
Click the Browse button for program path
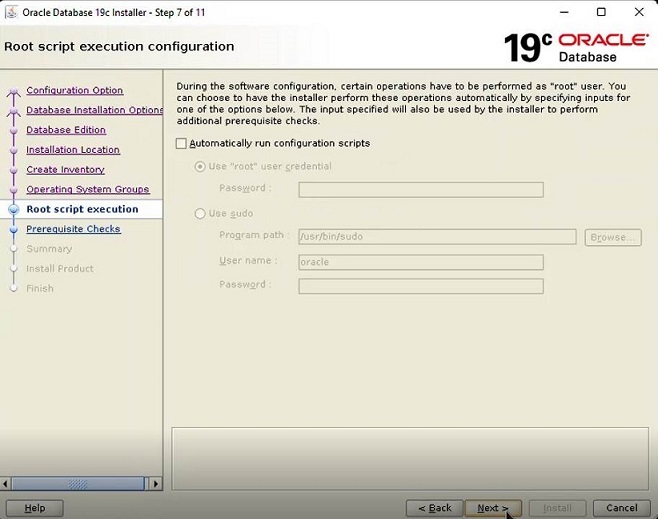pyautogui.click(x=613, y=237)
